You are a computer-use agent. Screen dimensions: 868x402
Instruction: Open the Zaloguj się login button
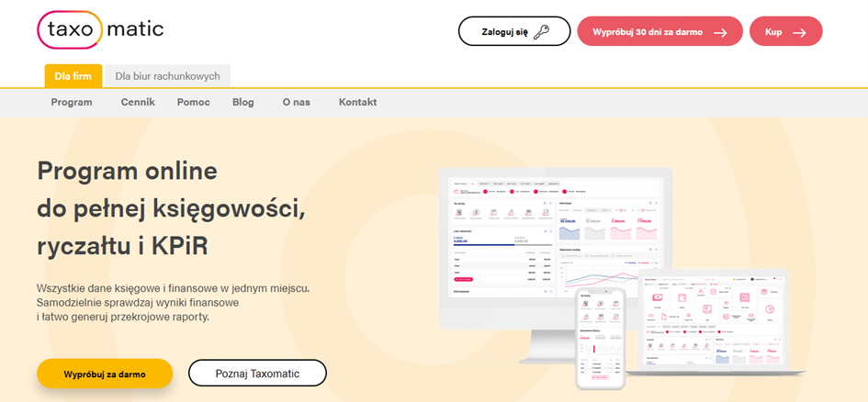coord(514,31)
